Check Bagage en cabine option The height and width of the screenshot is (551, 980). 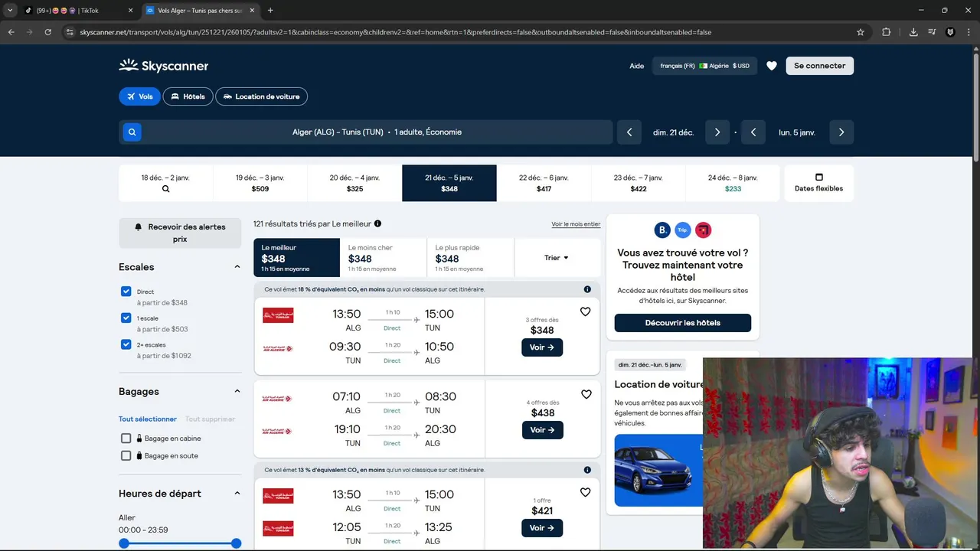click(126, 439)
